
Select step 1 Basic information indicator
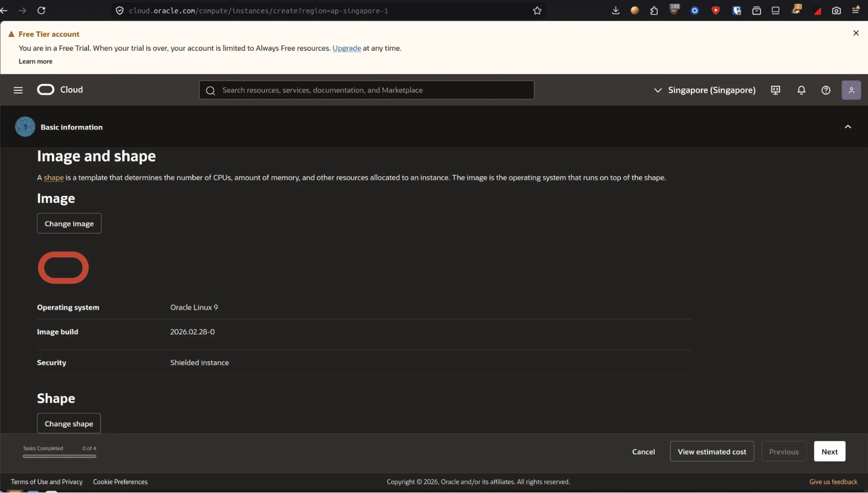25,127
